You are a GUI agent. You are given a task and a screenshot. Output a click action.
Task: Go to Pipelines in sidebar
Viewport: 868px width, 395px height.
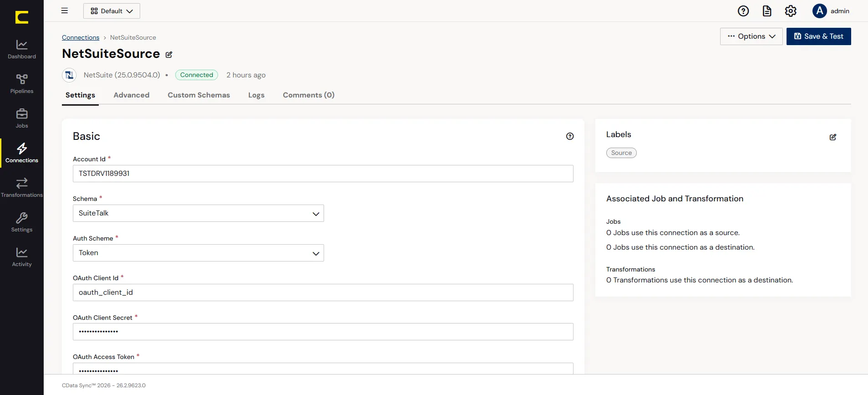[x=22, y=84]
